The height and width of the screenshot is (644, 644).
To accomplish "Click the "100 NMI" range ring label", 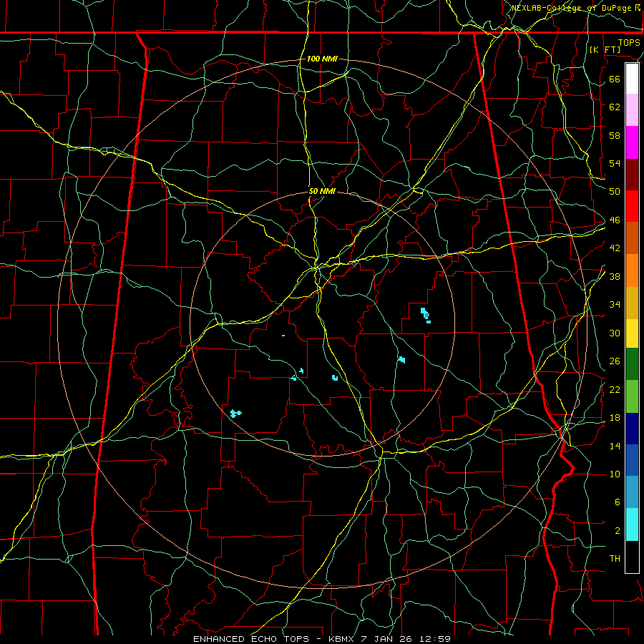I will (x=322, y=59).
